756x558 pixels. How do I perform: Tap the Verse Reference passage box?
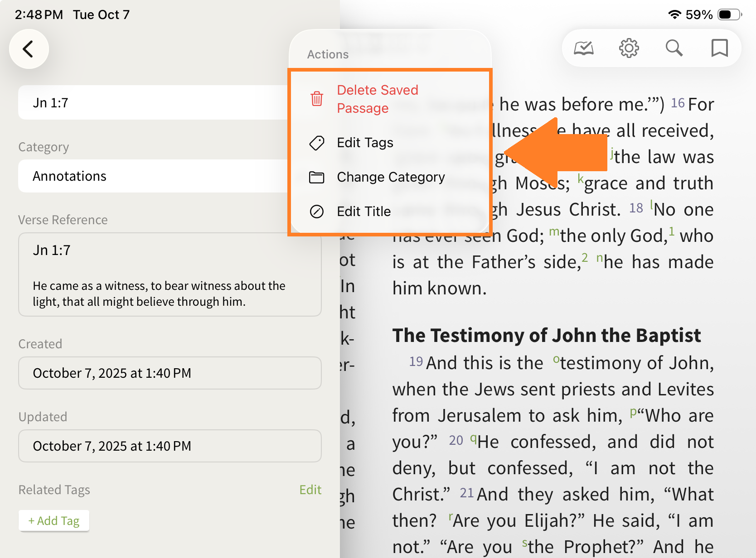coord(170,274)
